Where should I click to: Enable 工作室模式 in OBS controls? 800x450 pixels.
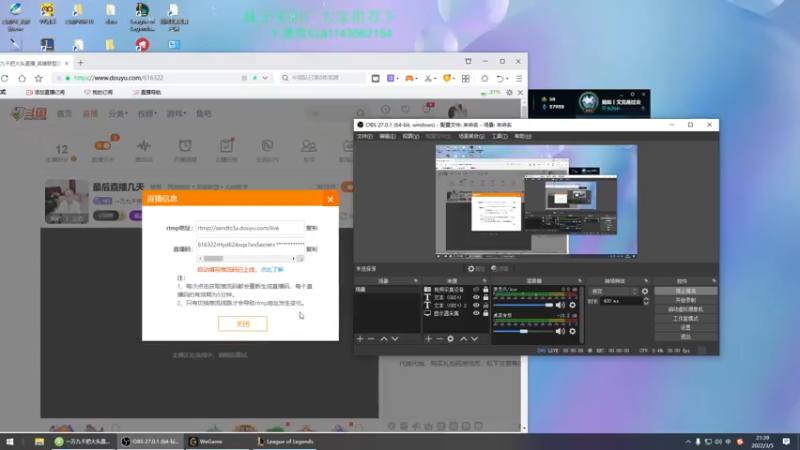tap(685, 318)
